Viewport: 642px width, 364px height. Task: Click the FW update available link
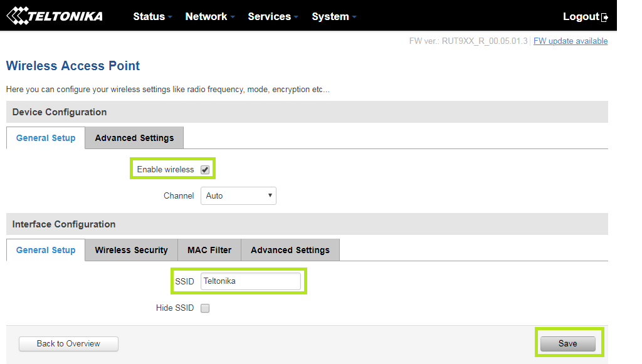pyautogui.click(x=570, y=41)
